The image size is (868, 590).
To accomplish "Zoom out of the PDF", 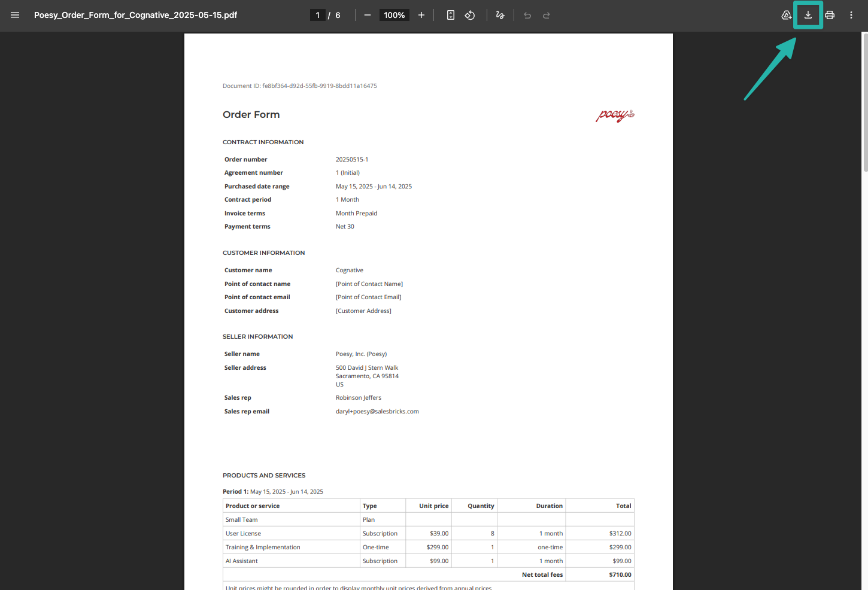I will click(368, 15).
